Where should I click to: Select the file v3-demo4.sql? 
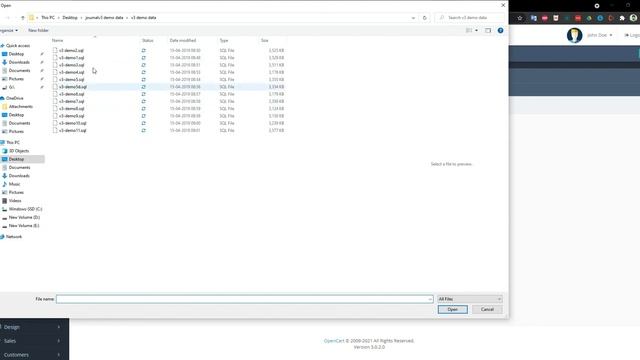(71, 72)
